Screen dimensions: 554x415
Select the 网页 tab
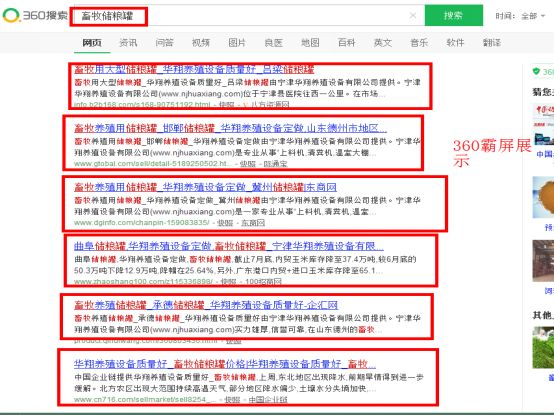tap(92, 43)
